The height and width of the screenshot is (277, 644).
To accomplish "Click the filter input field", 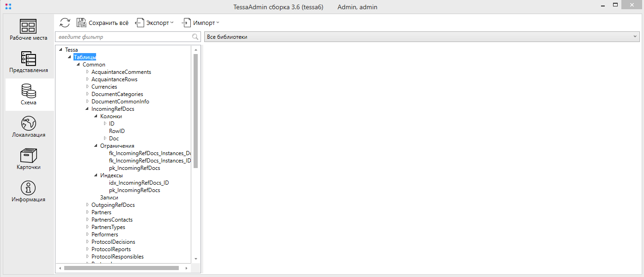I will click(x=123, y=37).
